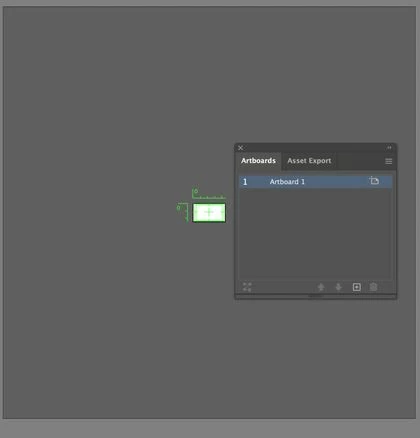
Task: Click the panel bottom resize grip
Action: pos(315,296)
